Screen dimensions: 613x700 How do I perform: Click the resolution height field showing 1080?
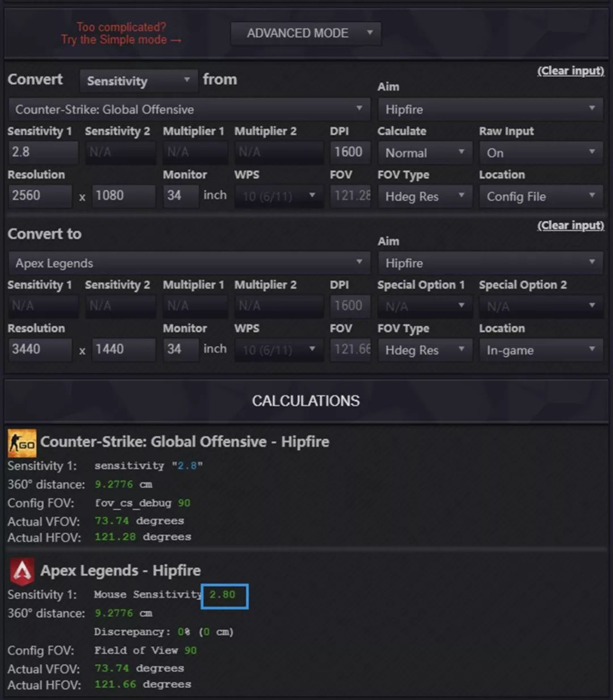tap(124, 196)
